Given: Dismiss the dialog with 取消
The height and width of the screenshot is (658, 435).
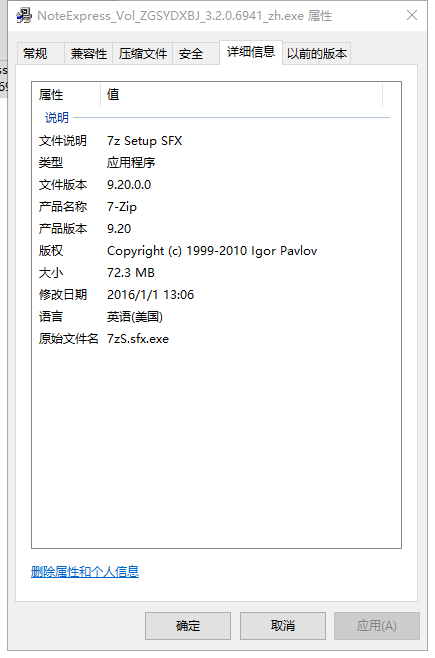Looking at the screenshot, I should [283, 626].
